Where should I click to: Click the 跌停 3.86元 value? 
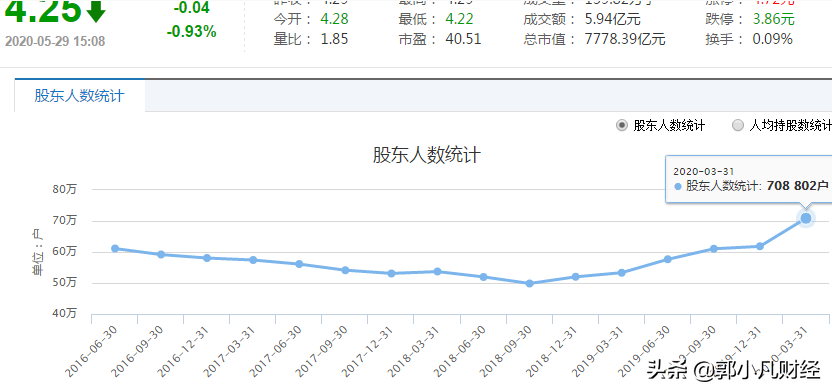pyautogui.click(x=774, y=20)
